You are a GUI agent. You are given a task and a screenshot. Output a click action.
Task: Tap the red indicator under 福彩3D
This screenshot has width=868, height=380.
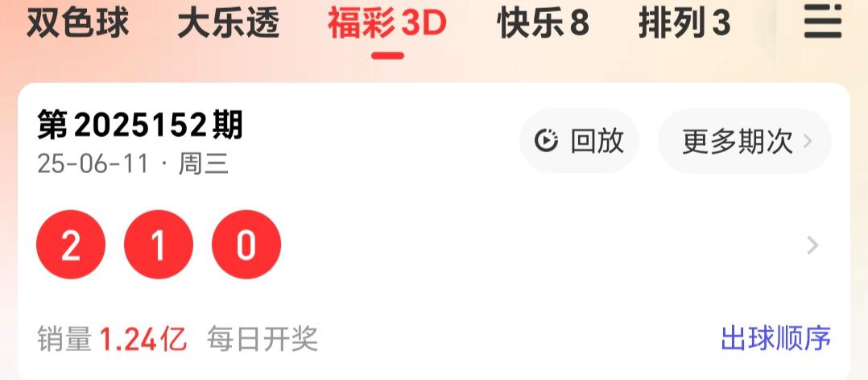coord(387,56)
